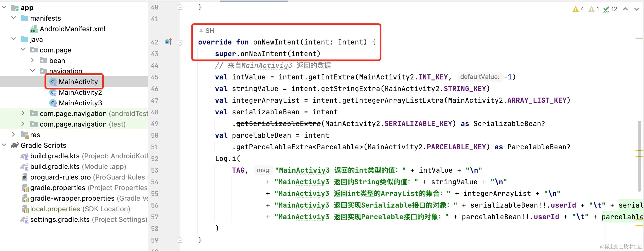Screen dimensions: 644x251
Task: Open gradle-wrapper.properties file
Action: [x=89, y=198]
